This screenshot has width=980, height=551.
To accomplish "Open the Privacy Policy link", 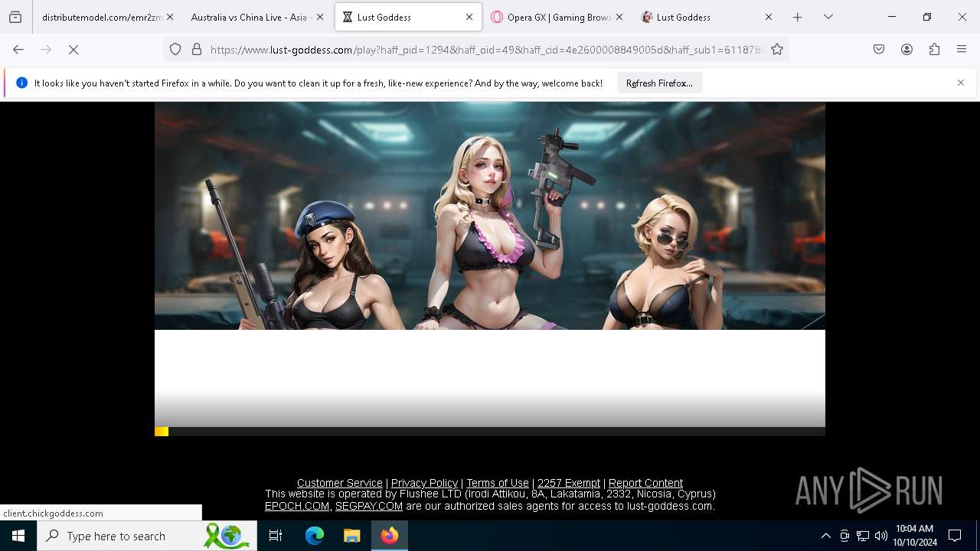I will click(x=424, y=483).
